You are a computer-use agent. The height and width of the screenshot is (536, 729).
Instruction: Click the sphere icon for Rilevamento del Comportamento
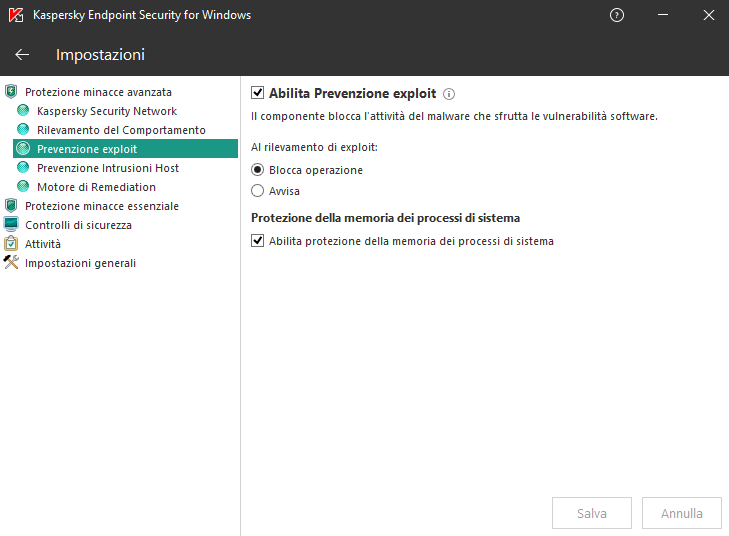coord(23,130)
